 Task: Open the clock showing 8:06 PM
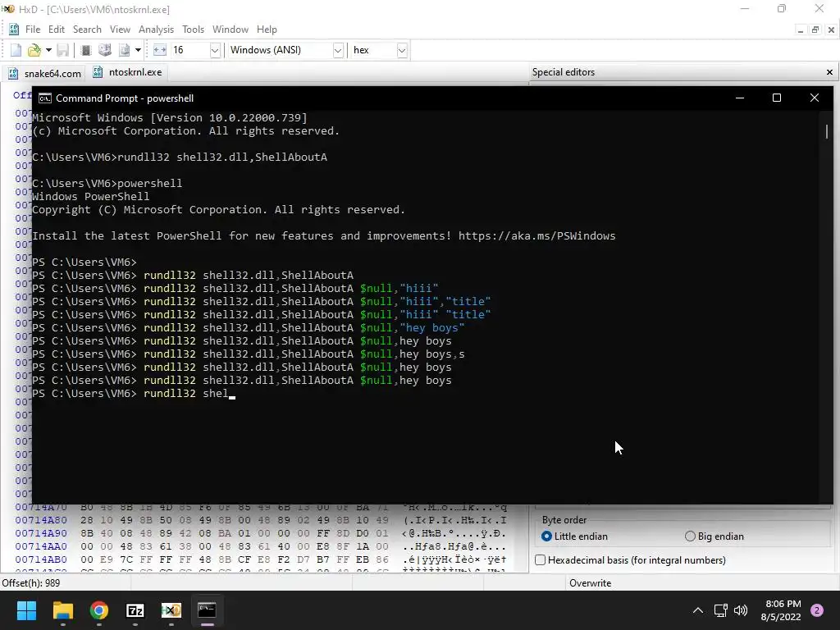coord(781,610)
